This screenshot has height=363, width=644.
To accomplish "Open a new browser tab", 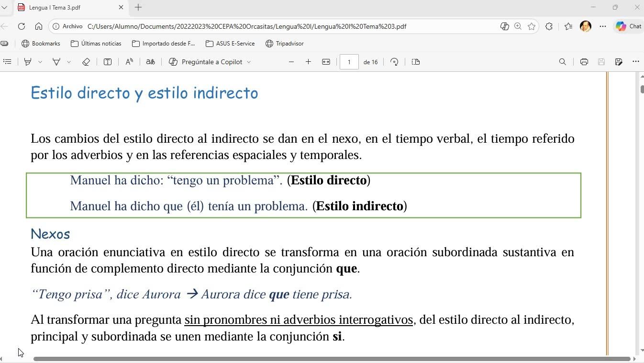I will (x=138, y=7).
